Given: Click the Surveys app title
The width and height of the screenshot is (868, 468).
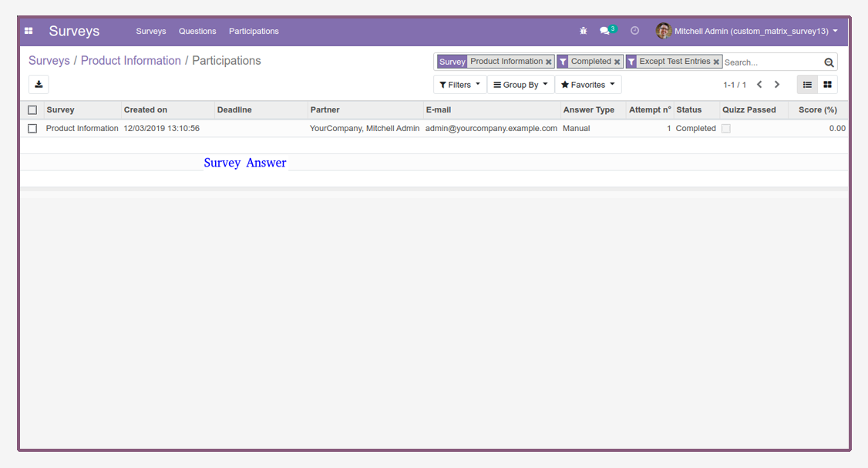Looking at the screenshot, I should point(74,31).
